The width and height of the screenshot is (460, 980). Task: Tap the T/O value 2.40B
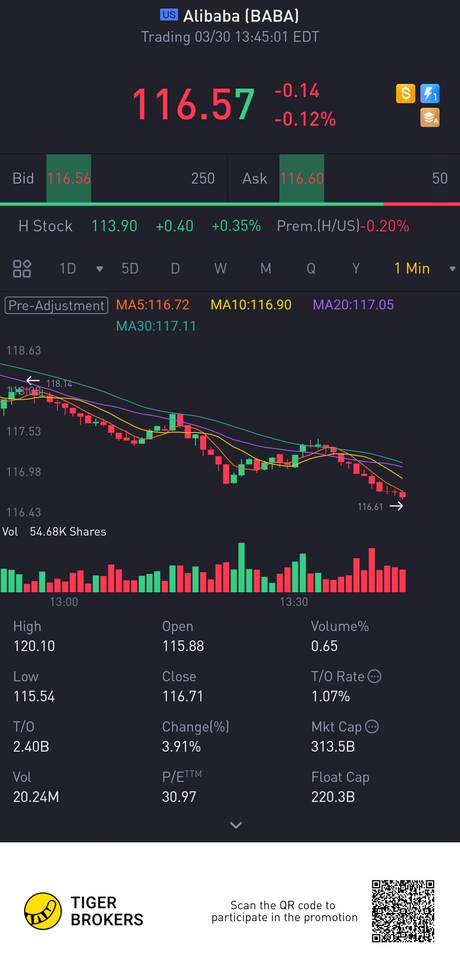coord(31,747)
